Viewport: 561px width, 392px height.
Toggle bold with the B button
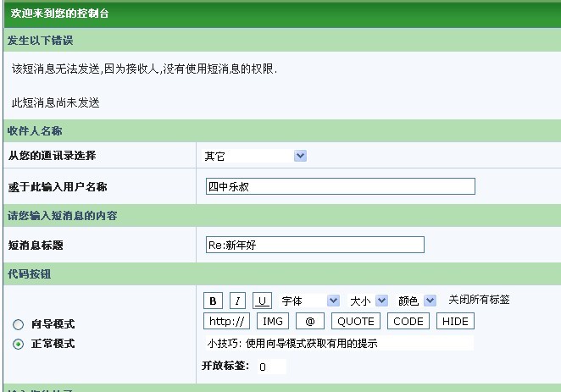tap(213, 301)
